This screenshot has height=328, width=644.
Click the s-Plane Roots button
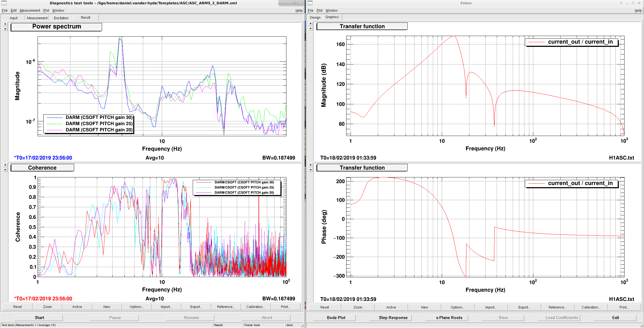point(449,317)
